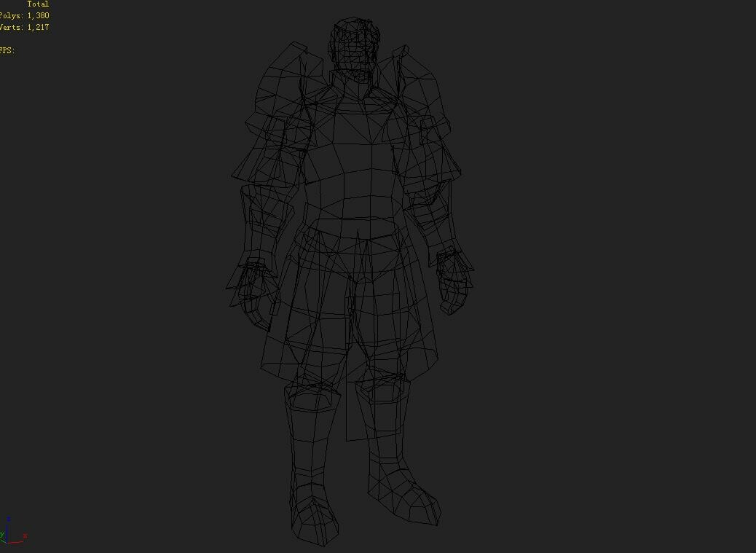
Task: Click the 'Polys: 1,380' counter
Action: tap(25, 15)
